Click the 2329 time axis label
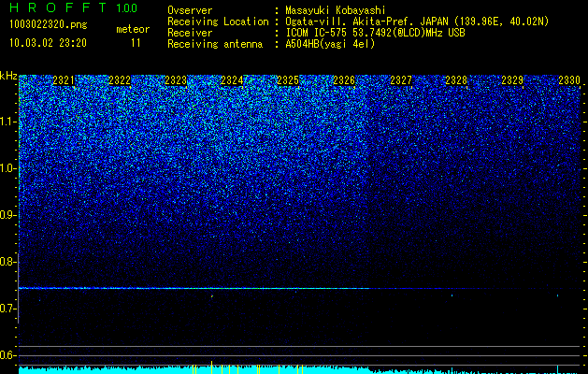 click(x=512, y=80)
